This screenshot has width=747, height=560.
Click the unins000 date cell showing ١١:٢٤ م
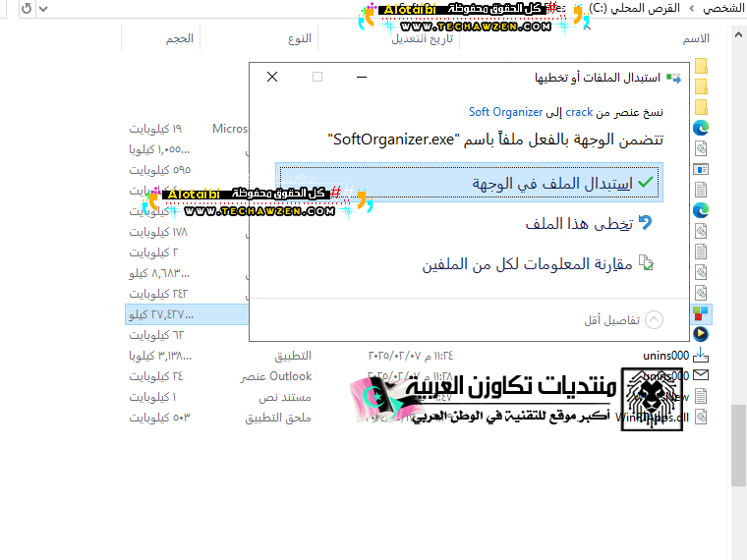tap(410, 356)
